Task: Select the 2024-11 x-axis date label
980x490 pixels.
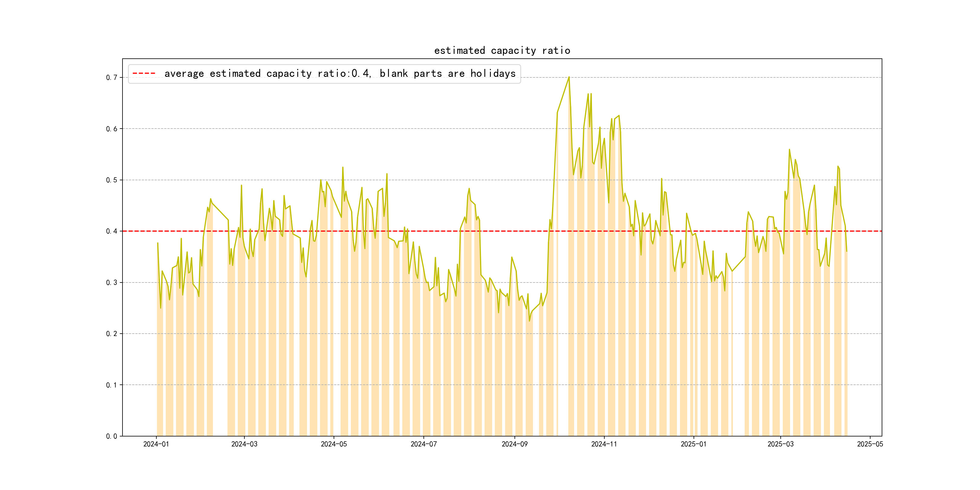Action: pyautogui.click(x=604, y=444)
